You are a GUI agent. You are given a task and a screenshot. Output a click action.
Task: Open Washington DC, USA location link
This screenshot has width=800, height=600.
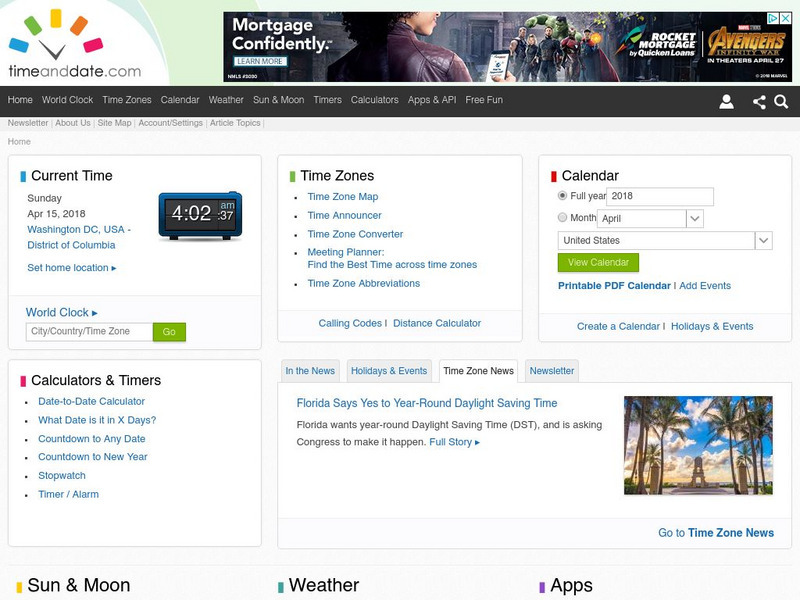click(x=79, y=237)
